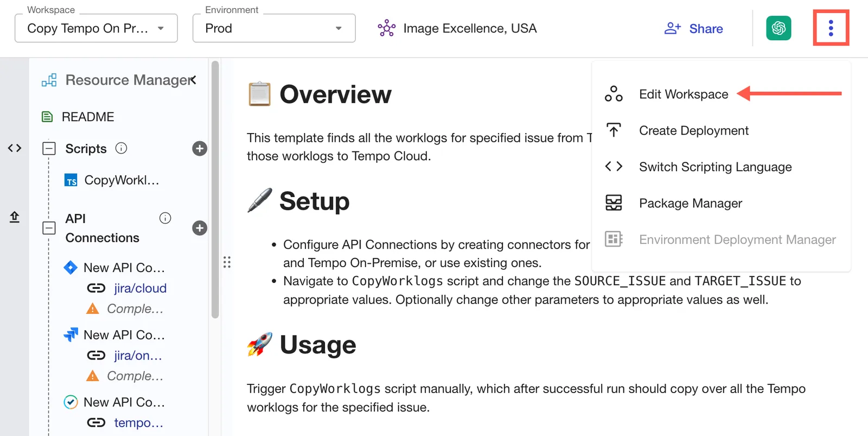The width and height of the screenshot is (868, 436).
Task: Click the link icon beside jira/on...
Action: point(96,356)
